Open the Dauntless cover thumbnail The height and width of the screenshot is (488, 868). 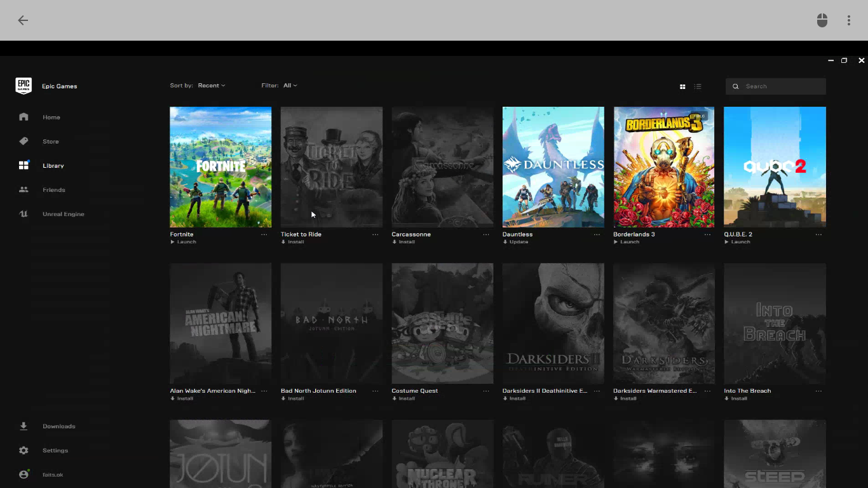553,167
